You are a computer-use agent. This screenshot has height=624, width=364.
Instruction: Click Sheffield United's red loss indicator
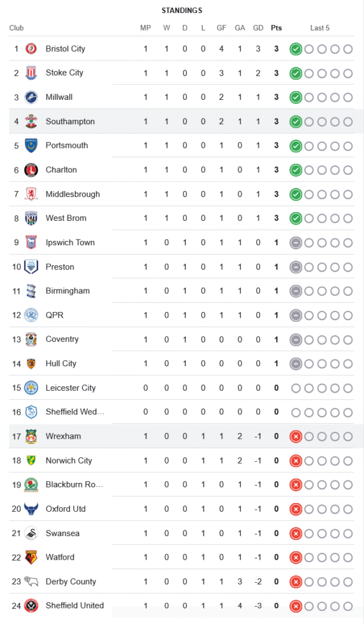tap(295, 606)
